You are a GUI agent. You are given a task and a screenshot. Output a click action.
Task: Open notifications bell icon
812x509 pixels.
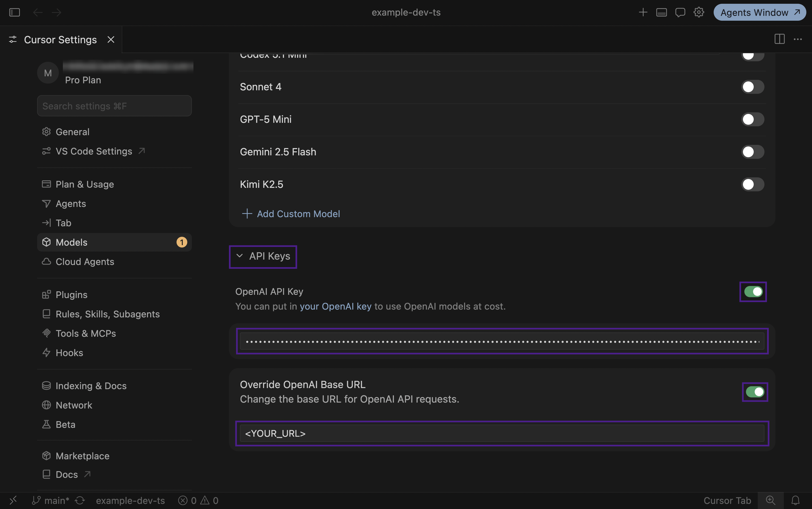click(x=796, y=501)
